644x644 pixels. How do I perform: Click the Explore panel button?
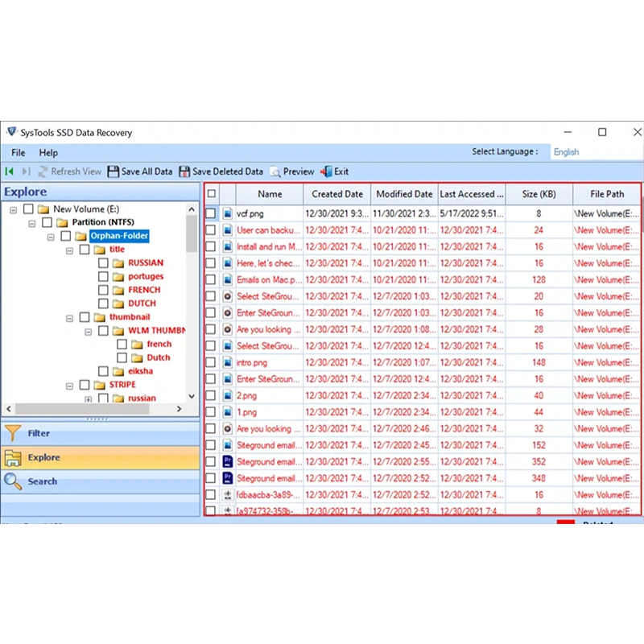coord(101,457)
